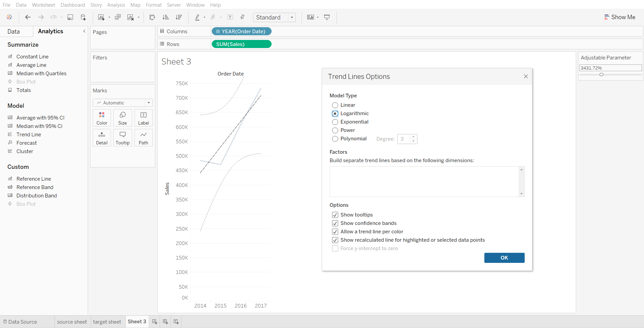Click the Presentation Mode icon
This screenshot has height=328, width=644.
pyautogui.click(x=327, y=17)
